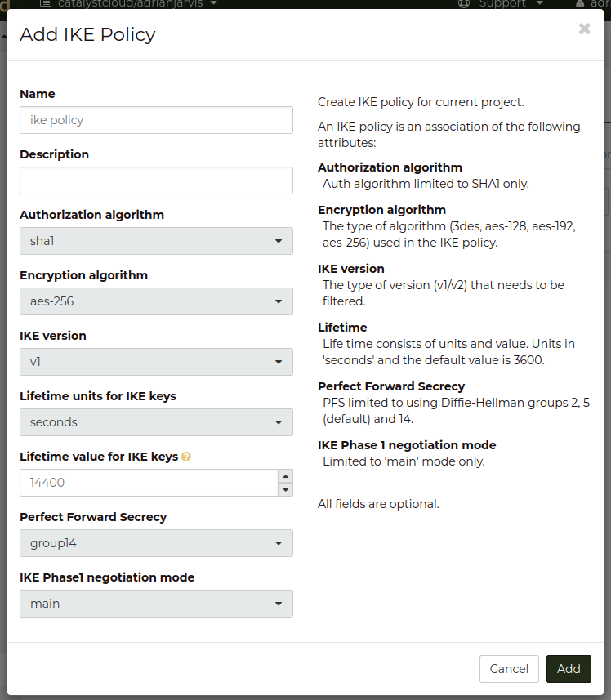
Task: Click the Name input field
Action: click(156, 120)
